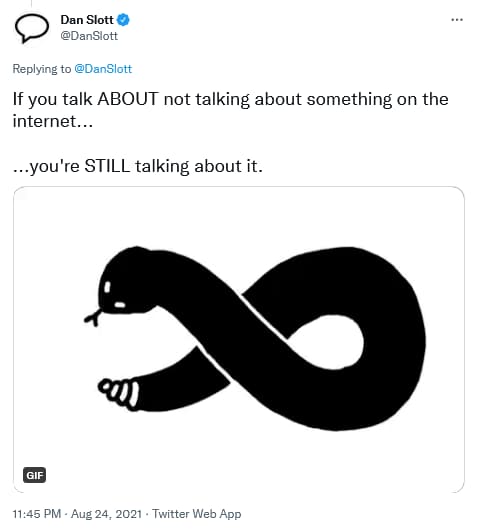Click the tweet line ending in internet...
The width and height of the screenshot is (478, 529).
(x=53, y=121)
